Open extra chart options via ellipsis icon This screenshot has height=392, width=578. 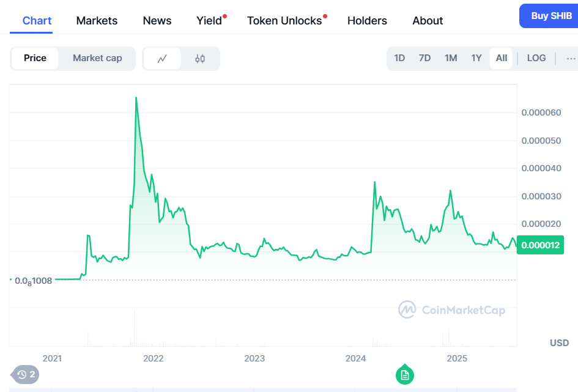570,58
